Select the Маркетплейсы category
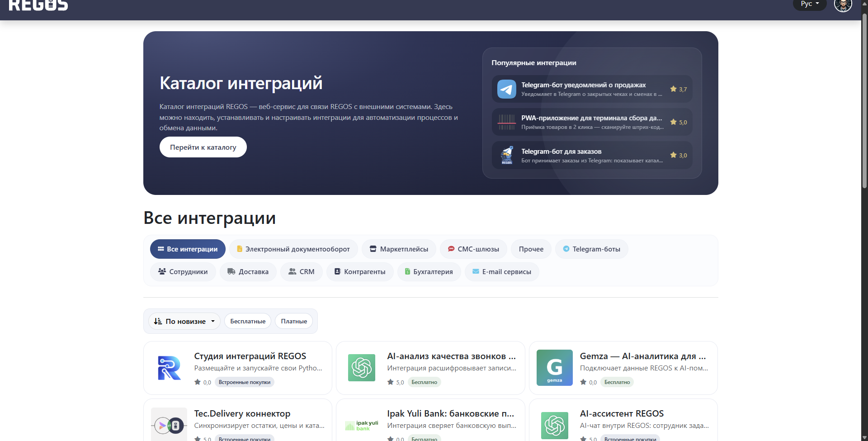 point(399,249)
